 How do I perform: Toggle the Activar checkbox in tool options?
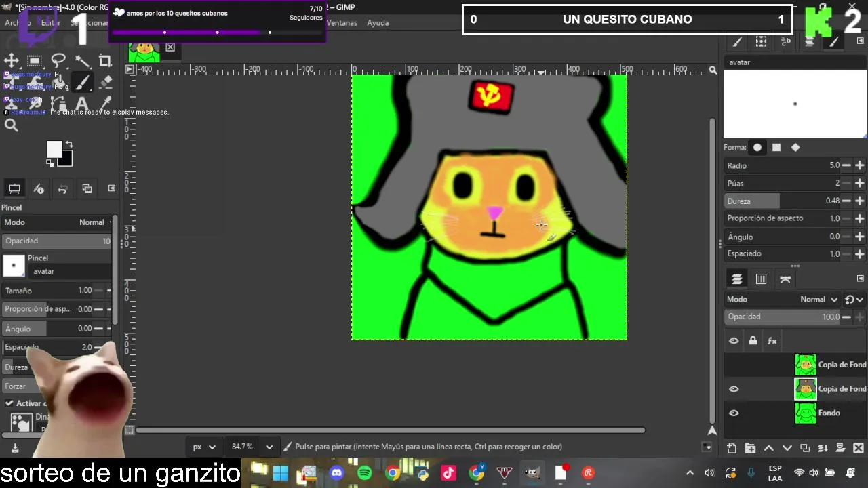[x=9, y=403]
